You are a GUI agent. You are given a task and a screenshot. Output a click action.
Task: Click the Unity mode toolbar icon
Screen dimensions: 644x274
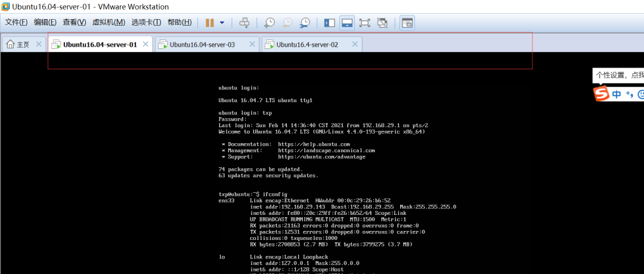pos(382,23)
